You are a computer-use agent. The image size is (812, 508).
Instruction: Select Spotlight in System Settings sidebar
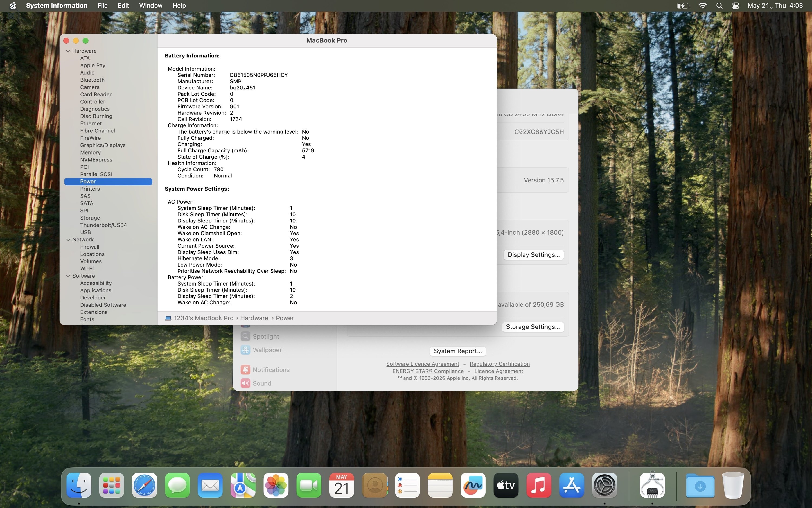coord(260,336)
